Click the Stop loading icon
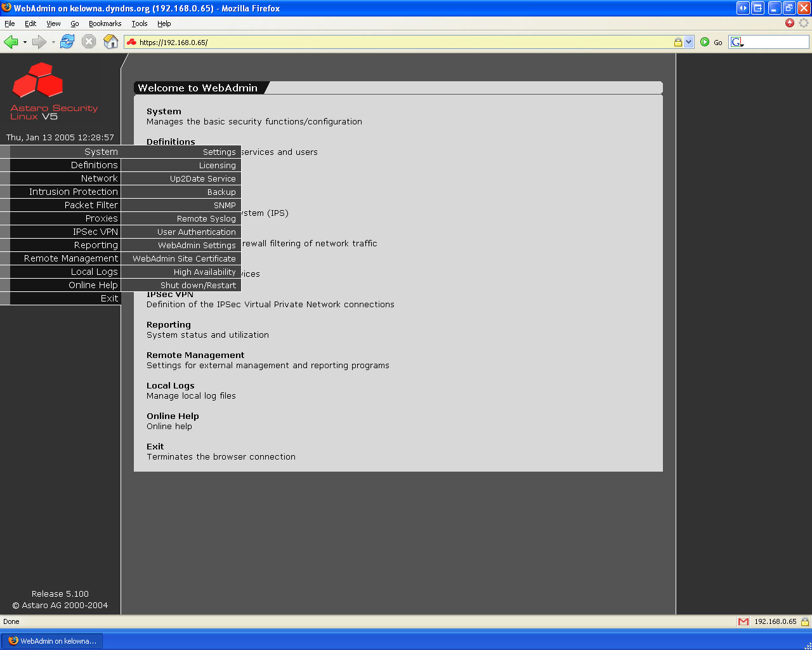812x650 pixels. [89, 42]
